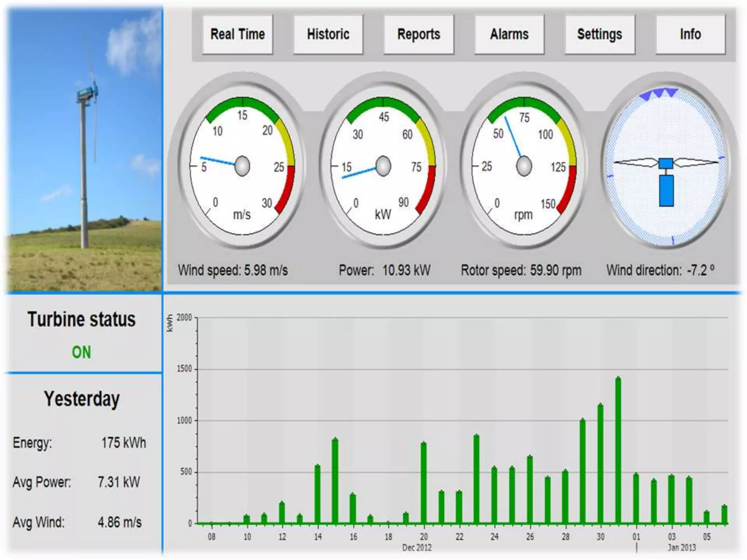Select the tallest bar on Dec 31
747x560 pixels.
click(x=618, y=451)
